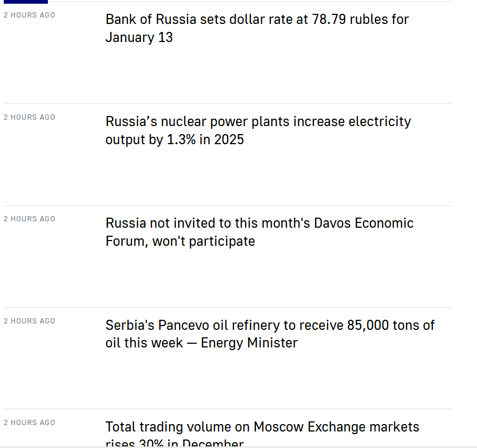Click the divider line above the Davos Forum article
Viewport: 477px width, 448px height.
point(228,205)
